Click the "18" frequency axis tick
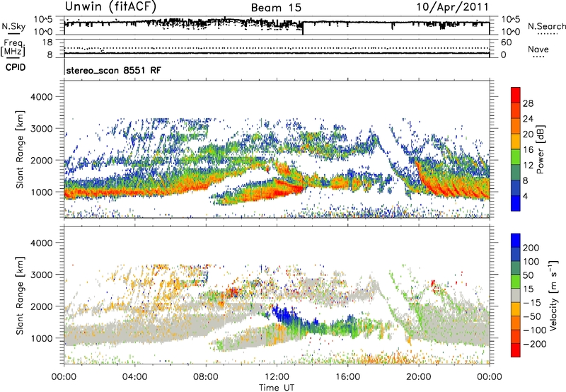 coord(47,42)
